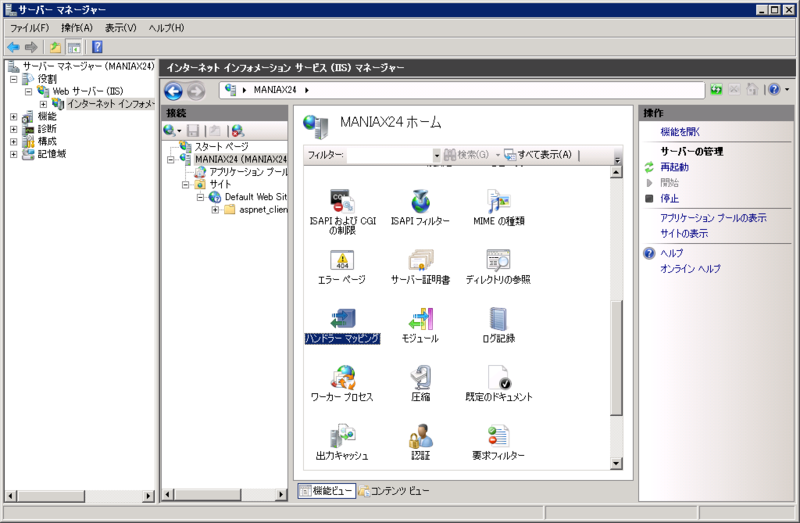This screenshot has width=800, height=523.
Task: Open the 表示(V) menu
Action: (x=120, y=28)
